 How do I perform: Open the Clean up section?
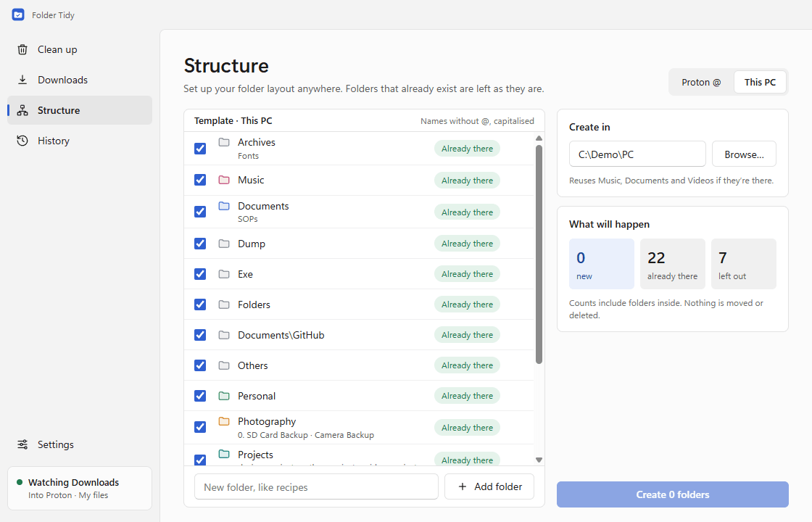click(80, 50)
